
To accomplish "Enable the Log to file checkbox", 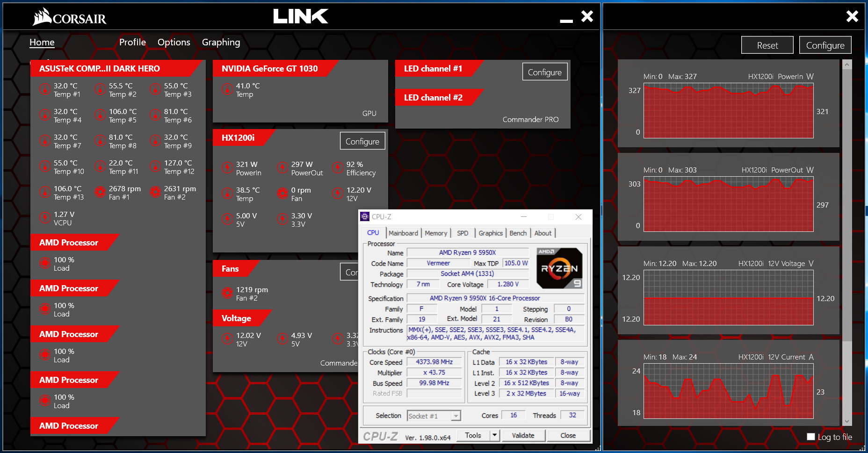I will 811,437.
